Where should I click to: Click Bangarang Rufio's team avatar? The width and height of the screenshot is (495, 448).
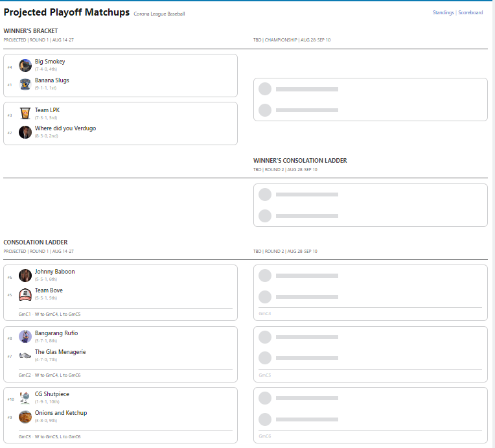25,336
